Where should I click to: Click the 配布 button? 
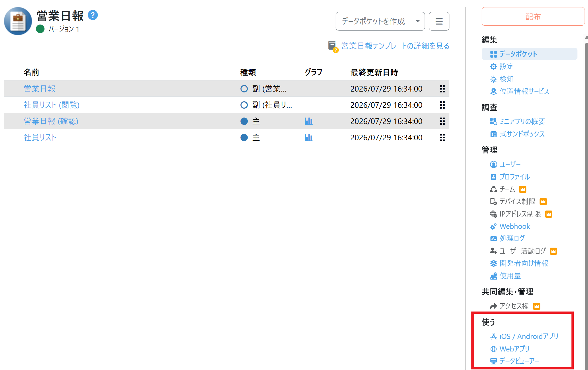tap(533, 17)
